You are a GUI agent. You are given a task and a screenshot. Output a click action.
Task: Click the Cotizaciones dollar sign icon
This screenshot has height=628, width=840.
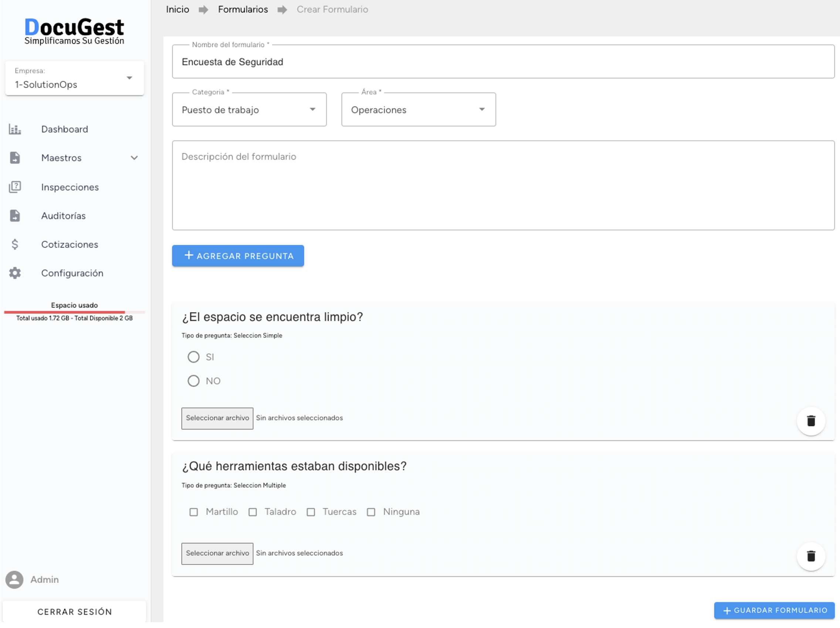pos(15,245)
